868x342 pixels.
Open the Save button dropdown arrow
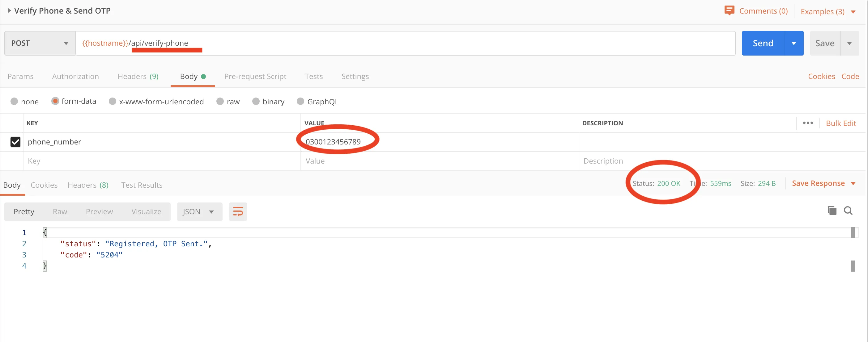pos(849,44)
